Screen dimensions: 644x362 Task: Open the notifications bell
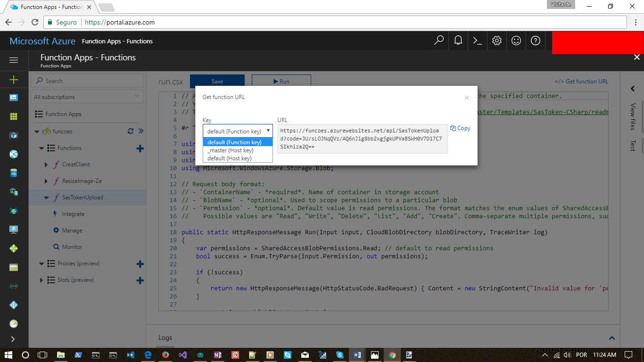458,41
